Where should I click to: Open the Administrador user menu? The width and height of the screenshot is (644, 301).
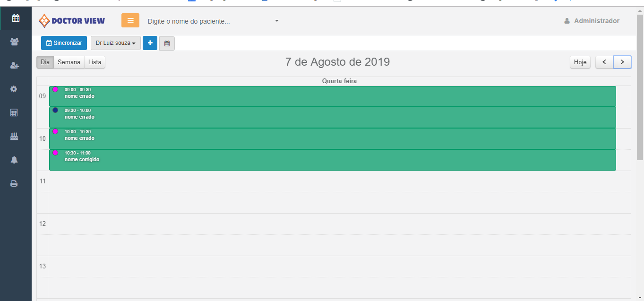(592, 21)
